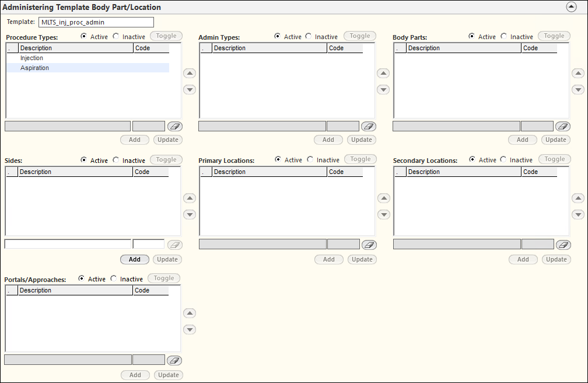Select Aspiration row in Procedure Types
588x383 pixels.
click(x=88, y=68)
